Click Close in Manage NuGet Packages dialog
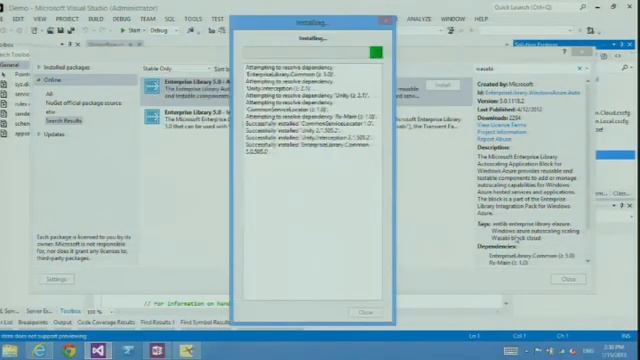Screen dimensions: 640x360 (x=568, y=279)
